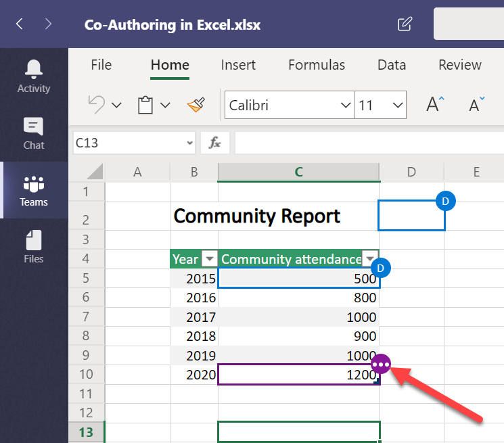Select the Format Painter brush

196,104
